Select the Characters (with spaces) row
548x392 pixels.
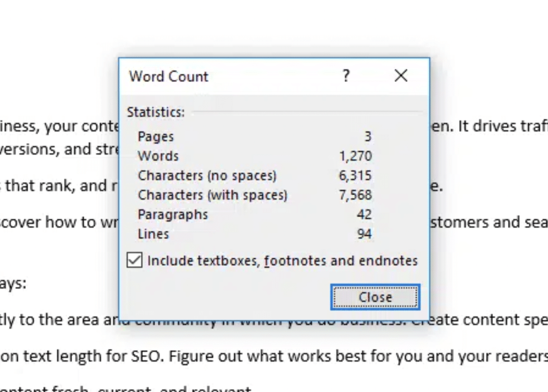[211, 195]
